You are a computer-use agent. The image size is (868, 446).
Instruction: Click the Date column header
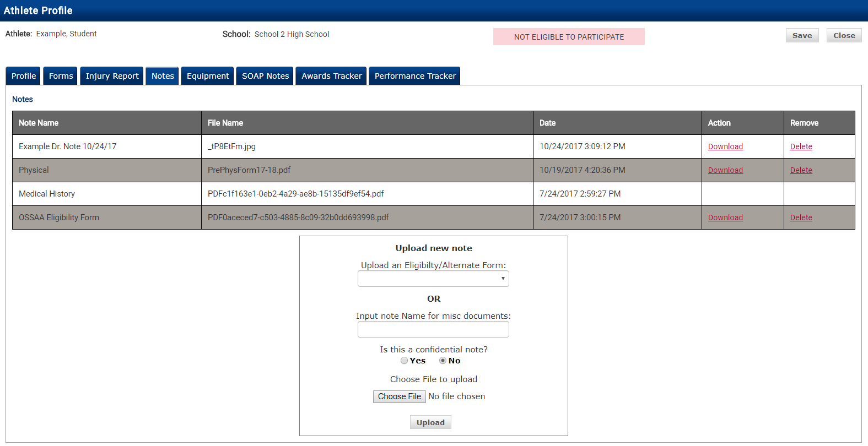617,123
